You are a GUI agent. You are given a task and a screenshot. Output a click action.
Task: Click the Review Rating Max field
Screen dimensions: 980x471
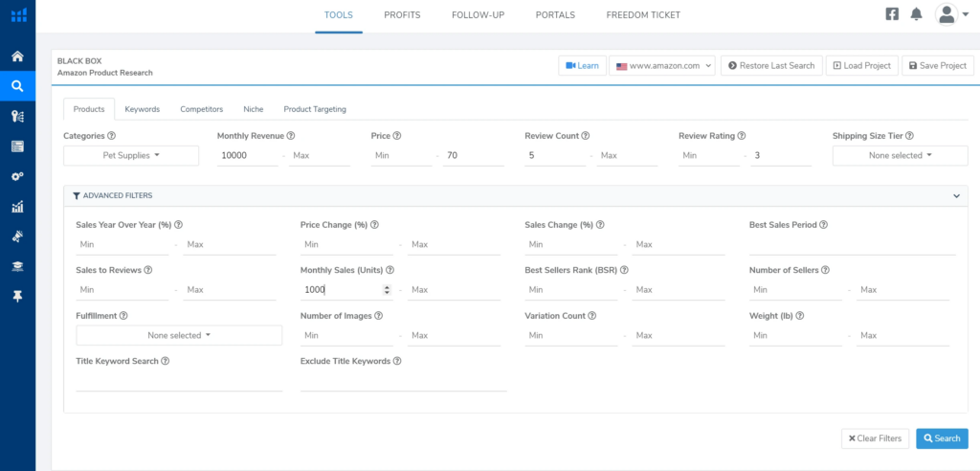point(781,156)
